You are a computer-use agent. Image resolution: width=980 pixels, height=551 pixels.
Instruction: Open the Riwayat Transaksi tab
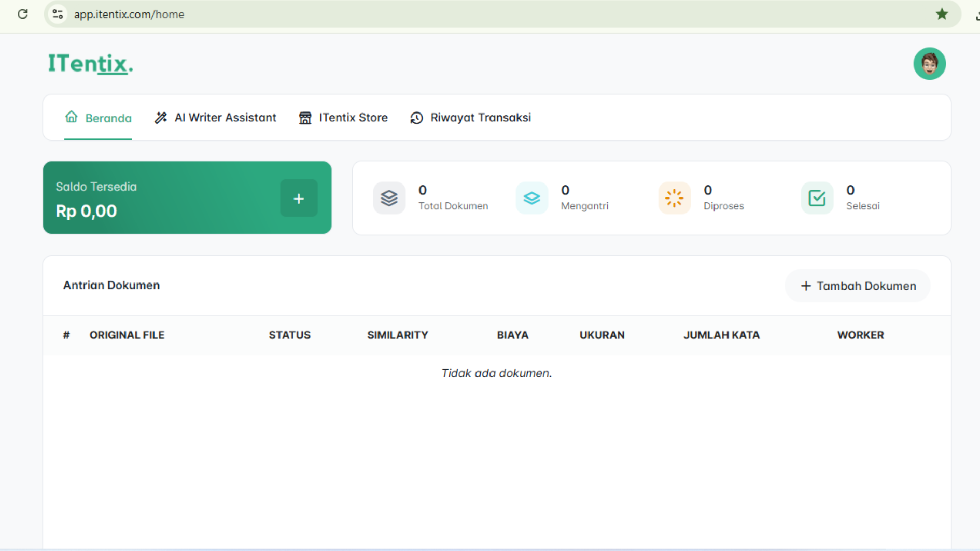coord(471,118)
